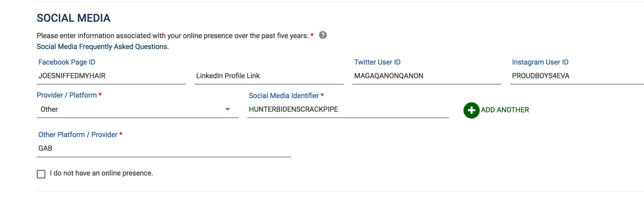This screenshot has height=198, width=644.
Task: Click into the LinkedIn Profile Link field
Action: [x=269, y=76]
